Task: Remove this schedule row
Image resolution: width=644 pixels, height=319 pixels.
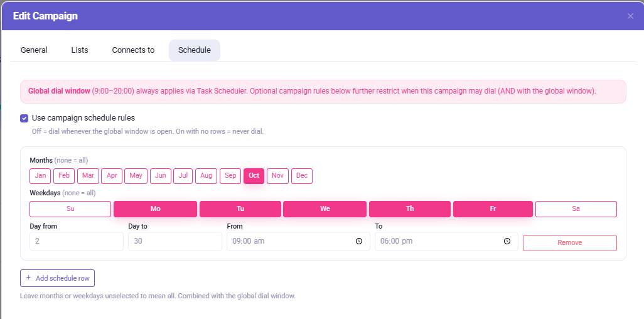Action: (570, 243)
